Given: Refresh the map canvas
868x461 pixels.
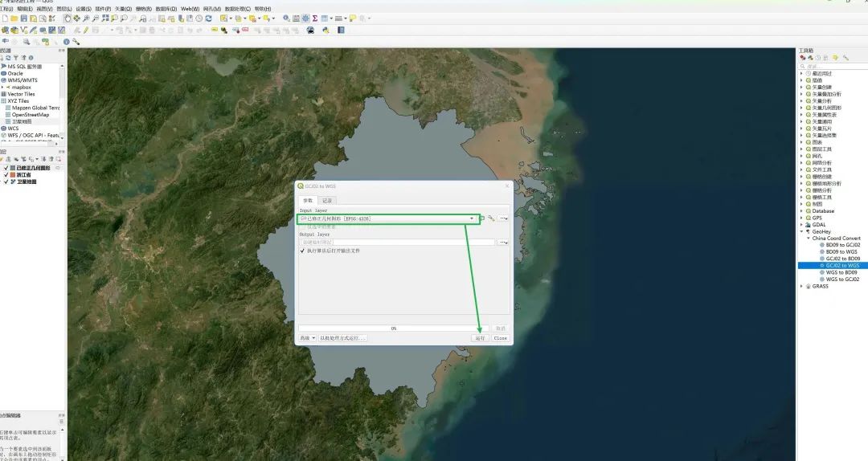Looking at the screenshot, I should (208, 18).
